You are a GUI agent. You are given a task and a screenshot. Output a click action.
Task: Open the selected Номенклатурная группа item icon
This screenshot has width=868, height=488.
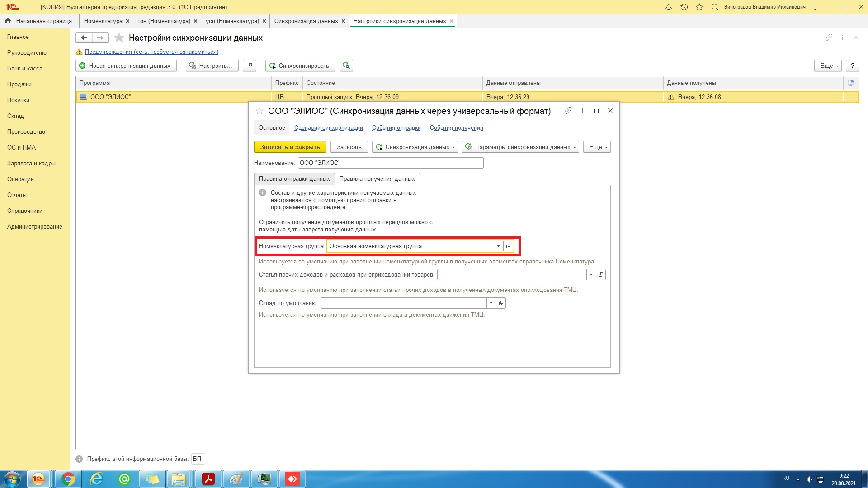tap(508, 246)
